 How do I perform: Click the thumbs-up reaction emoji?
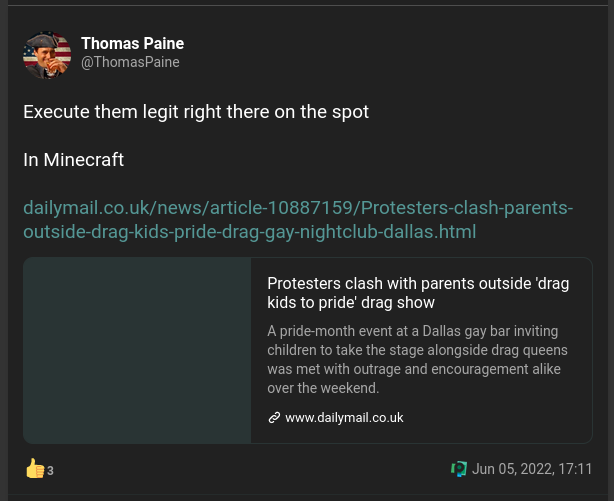pos(35,468)
